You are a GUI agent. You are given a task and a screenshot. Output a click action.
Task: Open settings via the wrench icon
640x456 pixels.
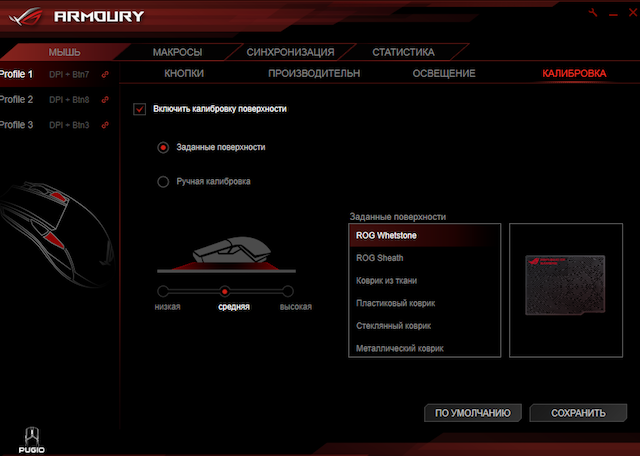click(593, 13)
